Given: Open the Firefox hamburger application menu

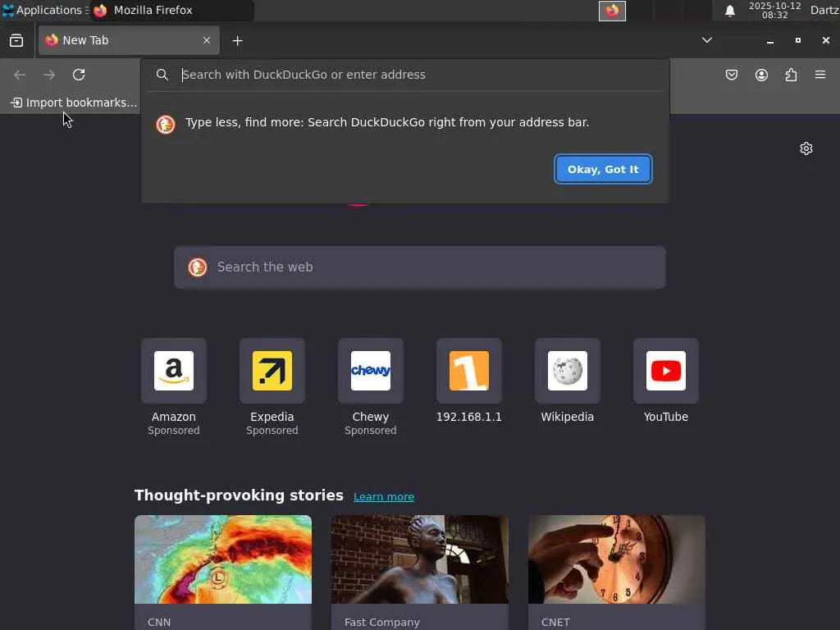Looking at the screenshot, I should (x=820, y=75).
